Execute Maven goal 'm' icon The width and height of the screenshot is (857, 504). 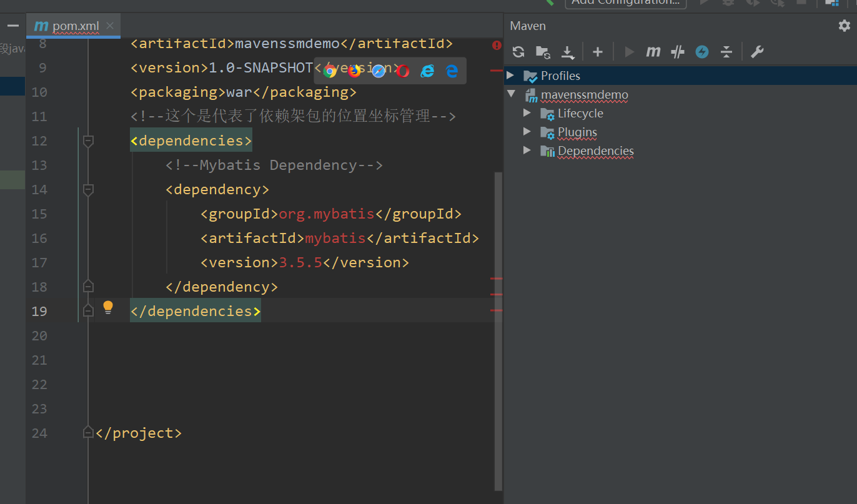[653, 52]
